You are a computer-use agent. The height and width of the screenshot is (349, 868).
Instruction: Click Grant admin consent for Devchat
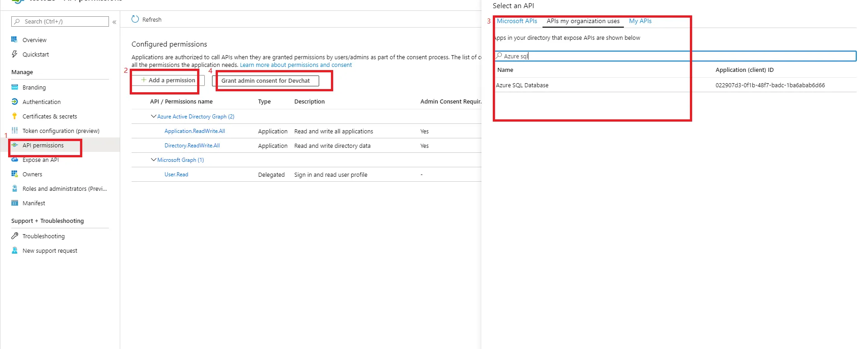pyautogui.click(x=265, y=80)
